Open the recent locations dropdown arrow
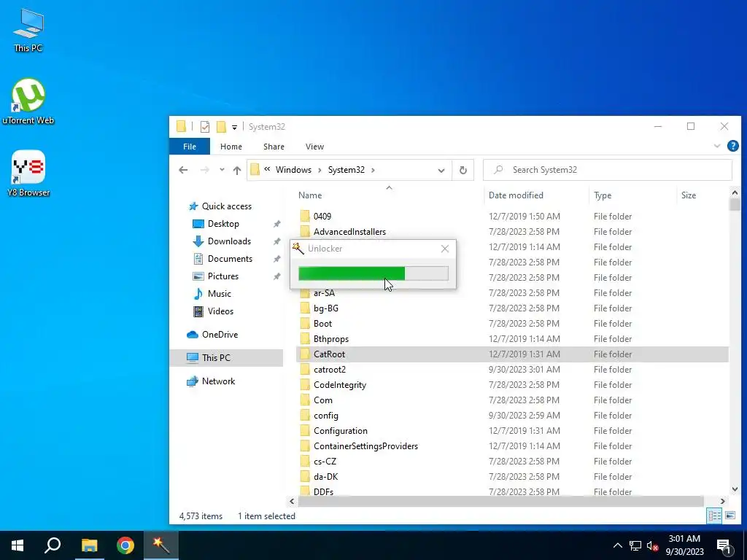Viewport: 747px width, 560px height. tap(222, 170)
